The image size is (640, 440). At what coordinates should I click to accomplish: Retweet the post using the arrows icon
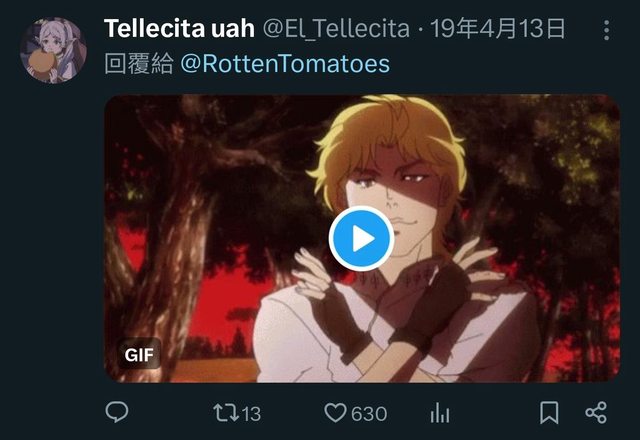(226, 413)
